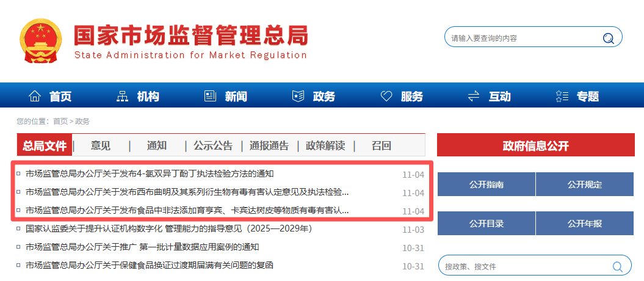This screenshot has height=281, width=644.
Task: Switch to the 通知 tab
Action: point(157,146)
